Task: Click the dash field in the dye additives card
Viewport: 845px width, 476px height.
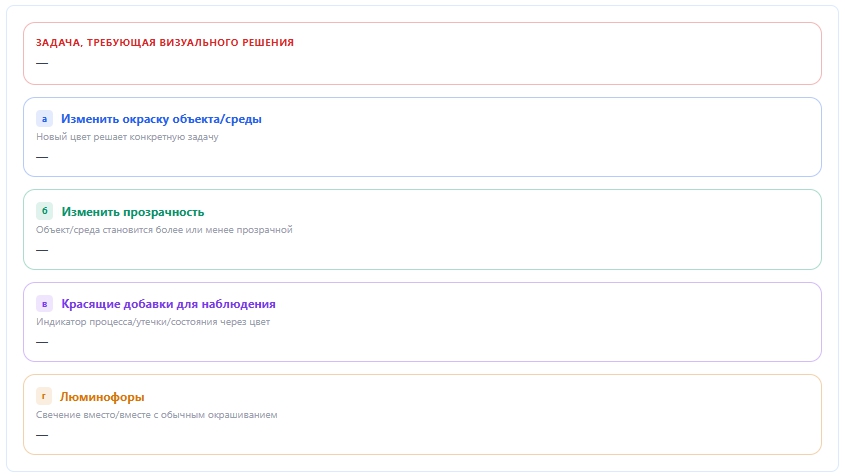Action: (42, 342)
